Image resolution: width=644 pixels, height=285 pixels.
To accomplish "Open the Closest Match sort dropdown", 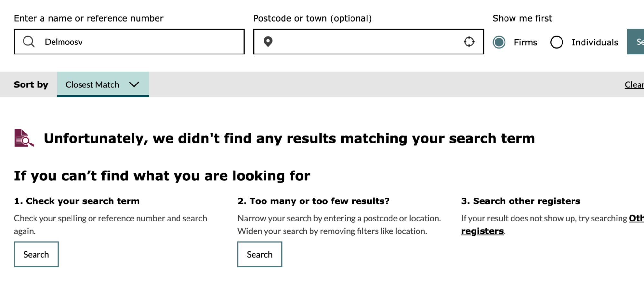I will 103,84.
